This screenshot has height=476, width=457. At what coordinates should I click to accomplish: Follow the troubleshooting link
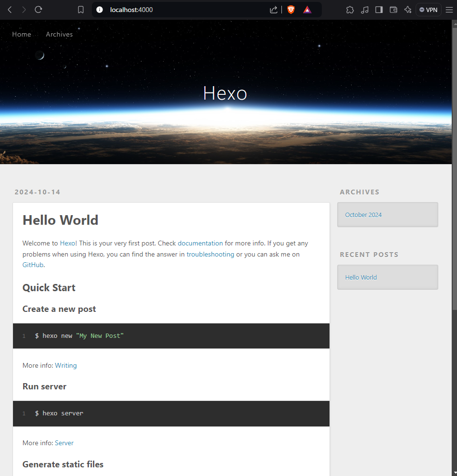click(x=210, y=254)
